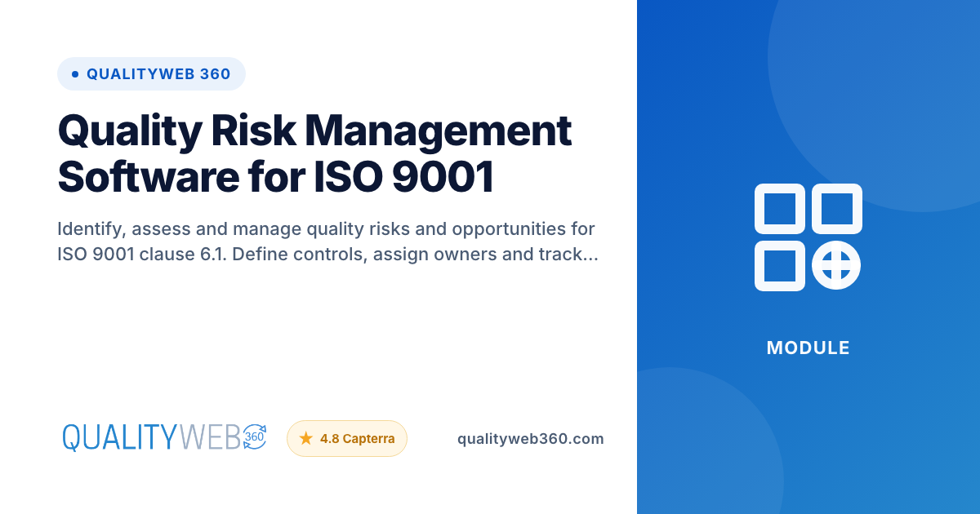980x514 pixels.
Task: Click the 4.8 Capterra rating badge
Action: 347,439
